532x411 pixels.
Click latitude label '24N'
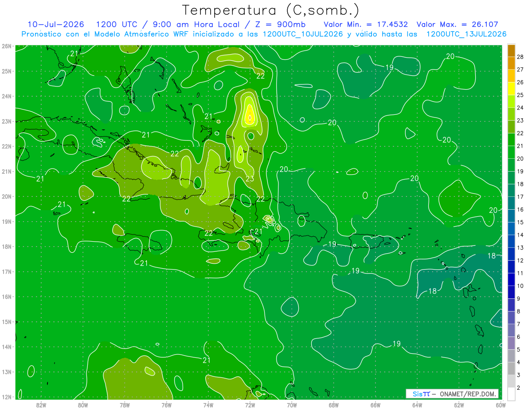pos(7,96)
